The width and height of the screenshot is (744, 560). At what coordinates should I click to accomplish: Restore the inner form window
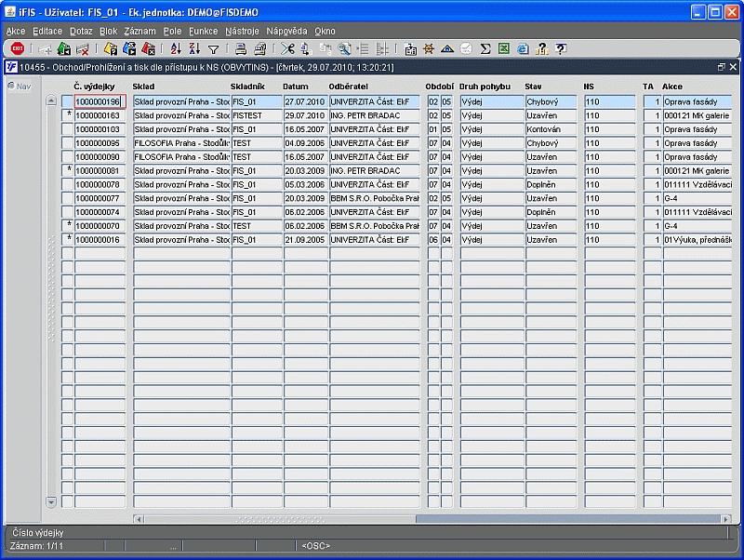[722, 67]
